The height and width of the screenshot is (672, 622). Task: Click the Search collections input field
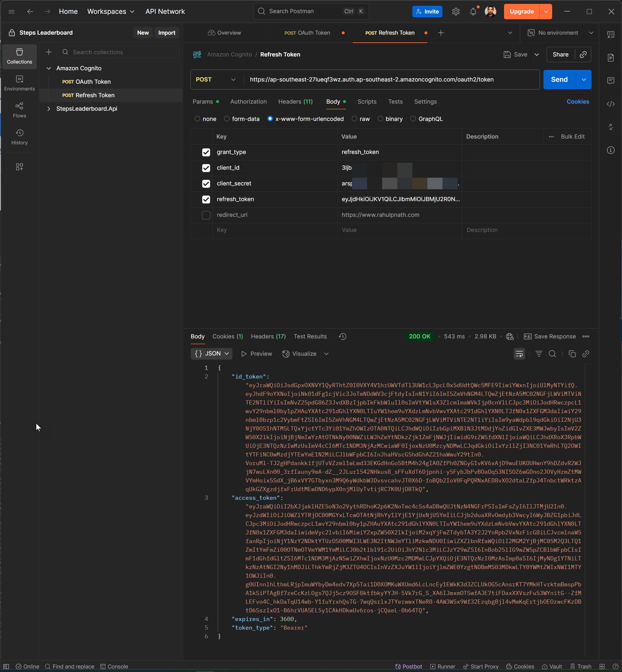tap(118, 52)
